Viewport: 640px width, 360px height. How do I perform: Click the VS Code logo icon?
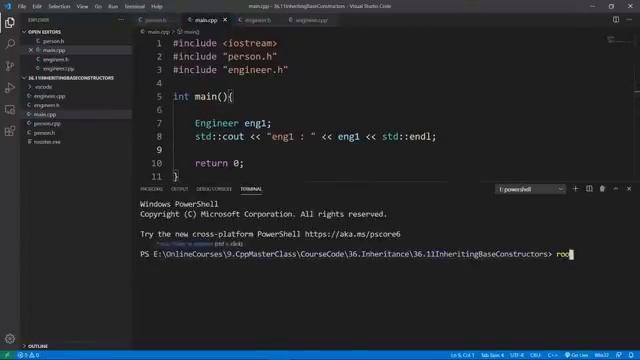pos(8,6)
